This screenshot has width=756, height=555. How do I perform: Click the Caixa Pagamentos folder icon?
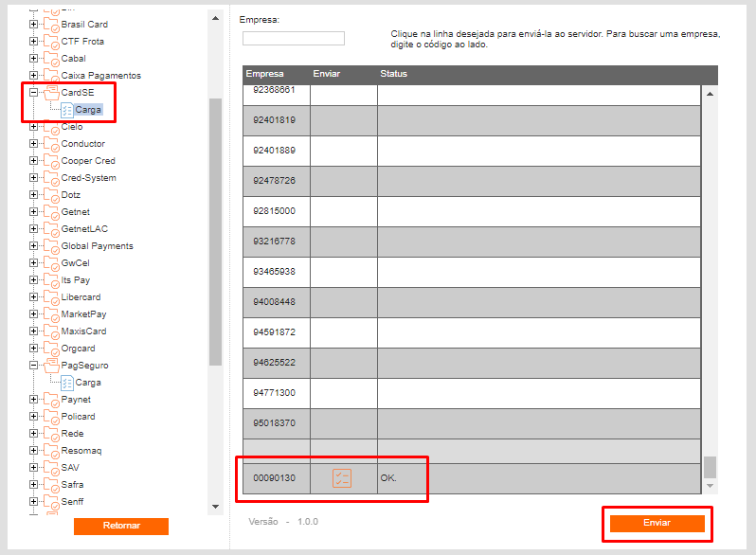click(x=51, y=76)
